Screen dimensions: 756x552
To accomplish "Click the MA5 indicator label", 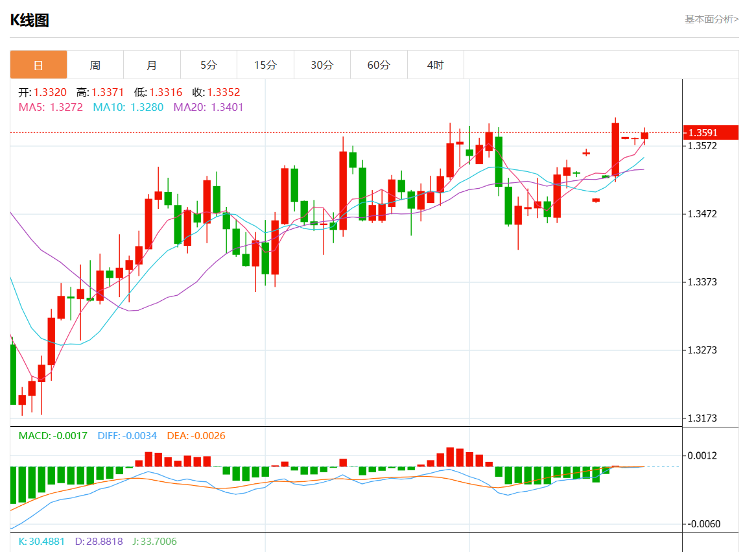I will coord(51,107).
